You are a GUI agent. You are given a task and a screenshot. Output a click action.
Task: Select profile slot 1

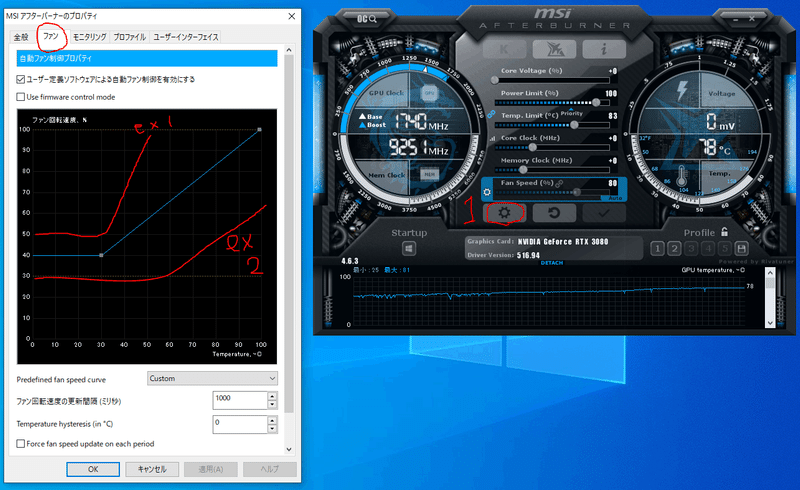(x=658, y=249)
